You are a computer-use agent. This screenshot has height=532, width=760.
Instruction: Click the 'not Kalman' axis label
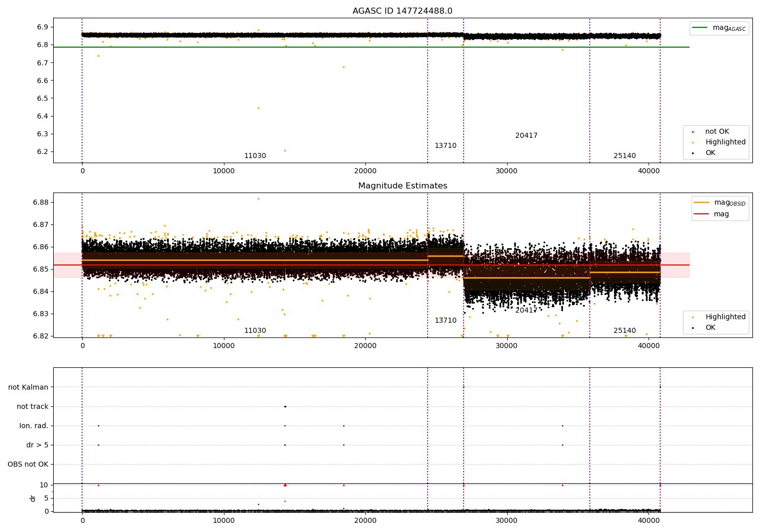pos(28,388)
